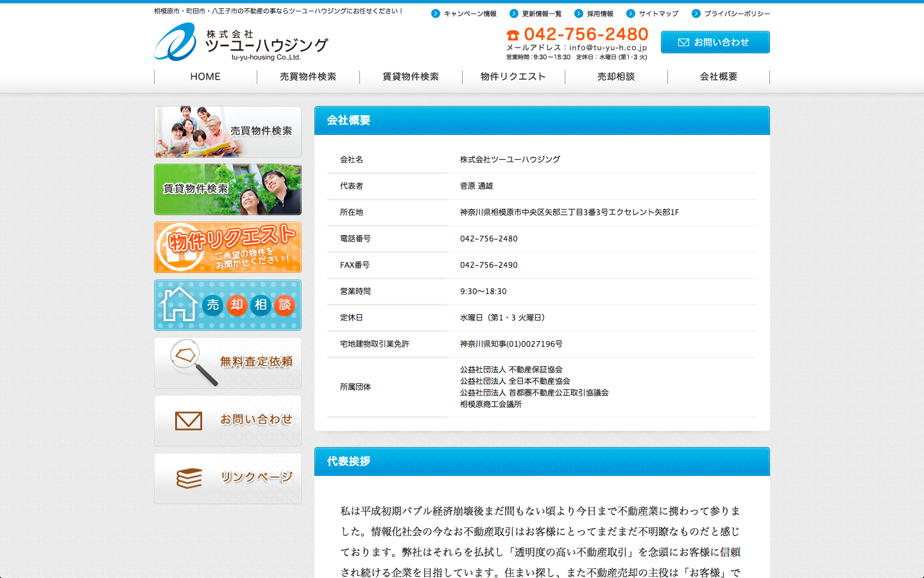This screenshot has height=578, width=924.
Task: Select 会社概要 in the navigation bar
Action: tap(719, 76)
